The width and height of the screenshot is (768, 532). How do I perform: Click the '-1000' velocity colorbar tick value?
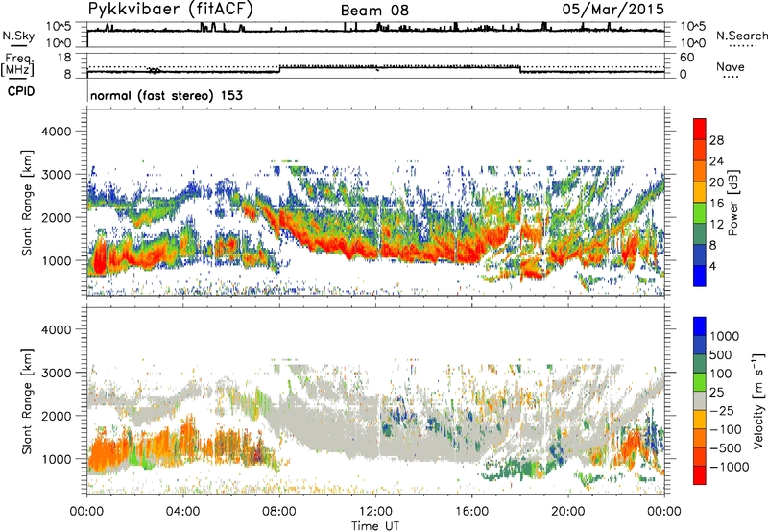(x=729, y=467)
